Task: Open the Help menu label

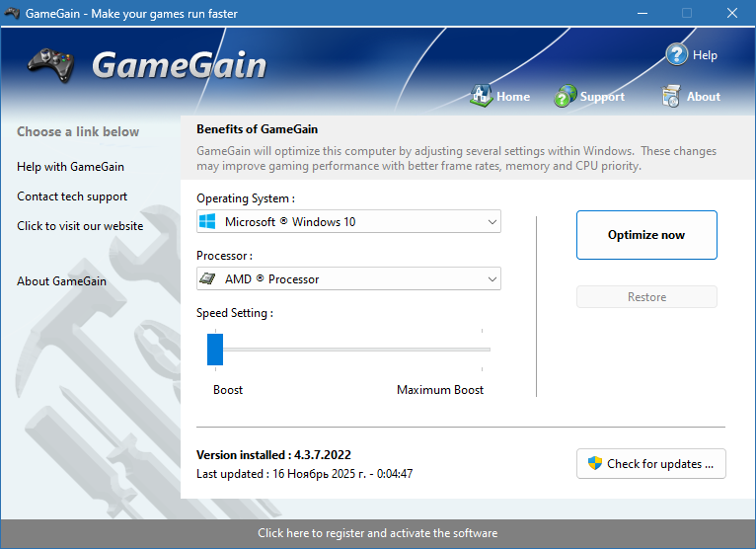Action: (x=705, y=55)
